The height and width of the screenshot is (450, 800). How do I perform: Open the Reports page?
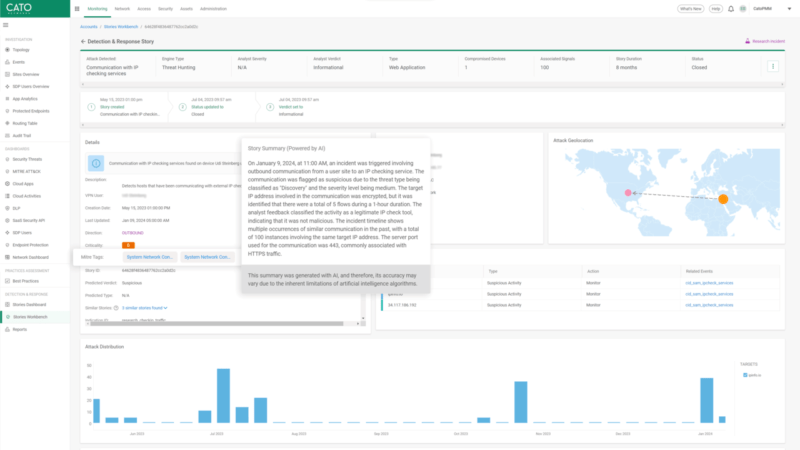tap(20, 328)
